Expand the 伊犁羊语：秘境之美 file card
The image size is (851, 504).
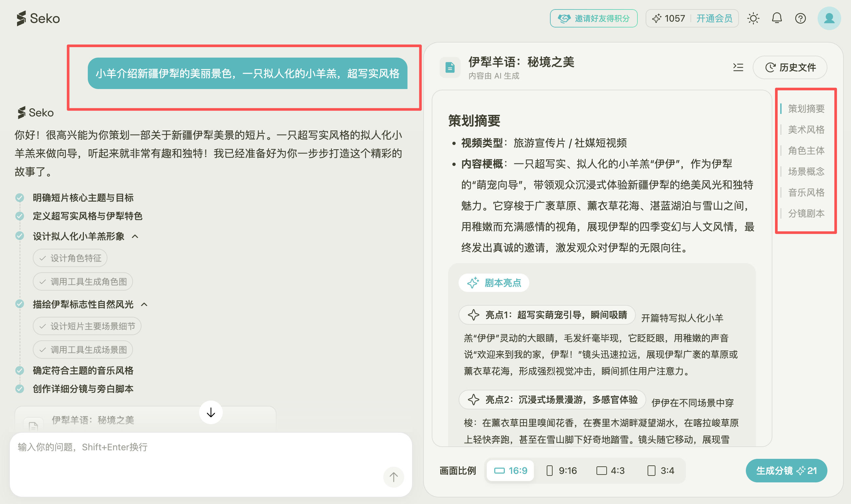click(93, 421)
